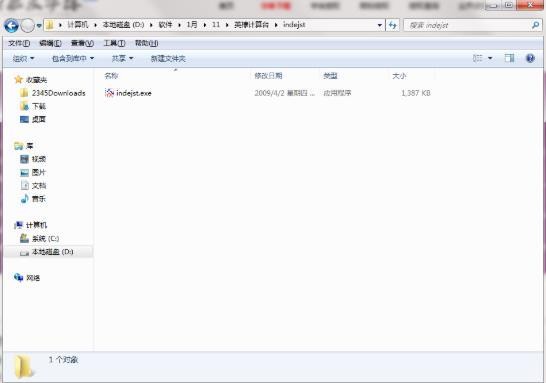
Task: Open the 编辑(E) menu
Action: 50,43
